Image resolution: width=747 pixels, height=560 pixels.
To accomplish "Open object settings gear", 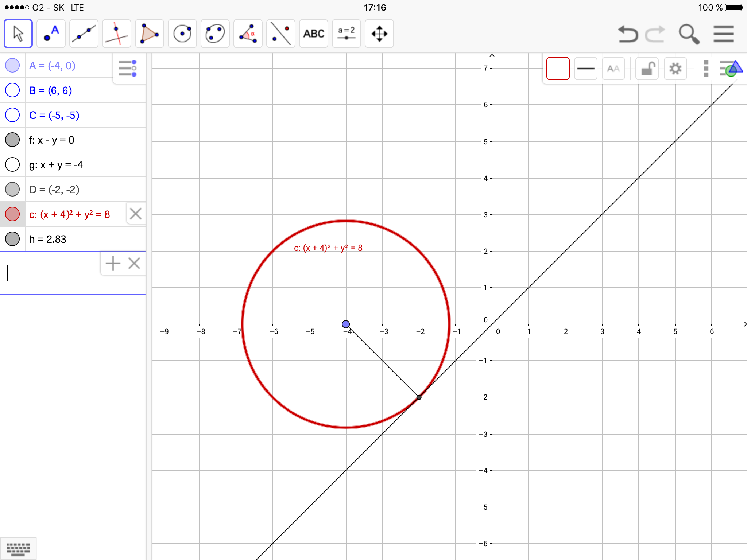I will (676, 69).
